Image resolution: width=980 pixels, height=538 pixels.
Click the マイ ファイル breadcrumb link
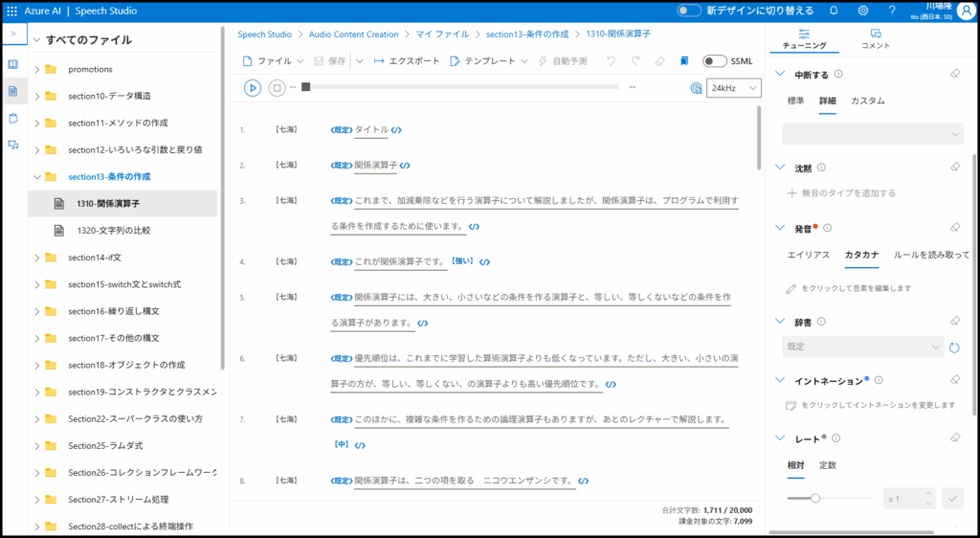(440, 34)
